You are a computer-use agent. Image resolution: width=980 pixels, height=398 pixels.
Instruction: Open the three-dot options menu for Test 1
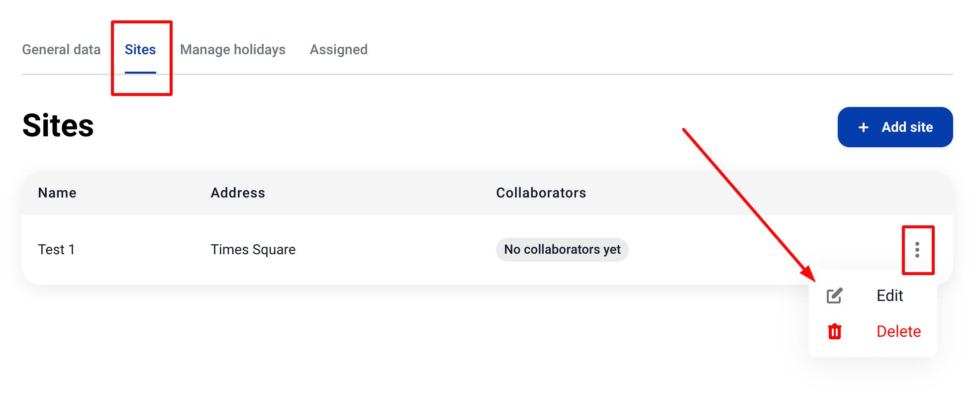917,250
